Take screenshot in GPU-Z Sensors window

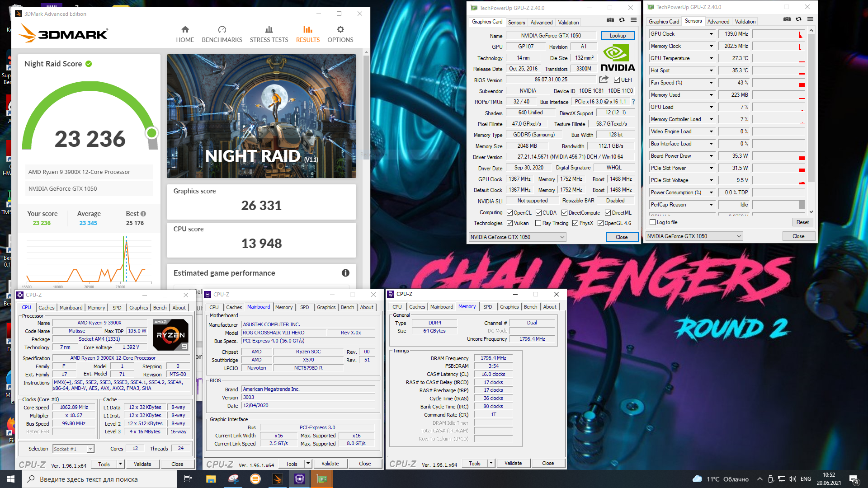click(x=787, y=19)
